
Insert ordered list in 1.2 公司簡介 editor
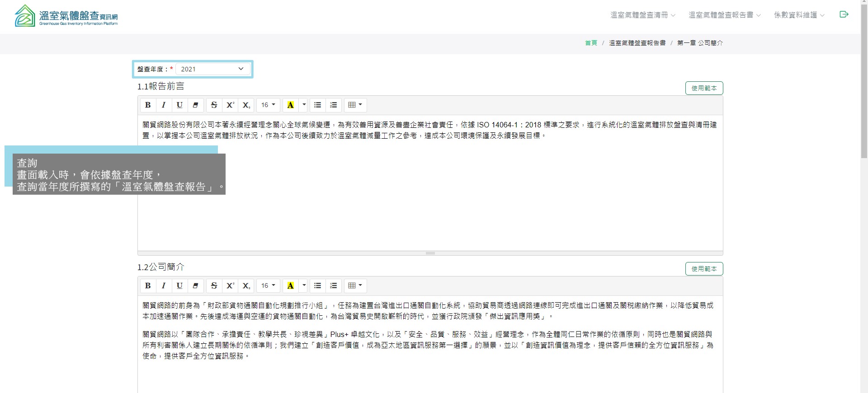(334, 285)
